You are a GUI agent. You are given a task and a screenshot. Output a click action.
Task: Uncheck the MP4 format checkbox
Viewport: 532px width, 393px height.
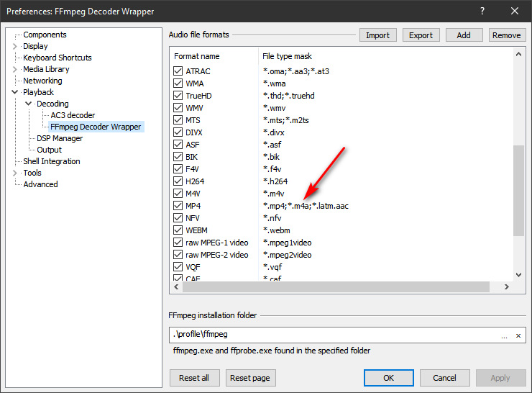point(178,206)
